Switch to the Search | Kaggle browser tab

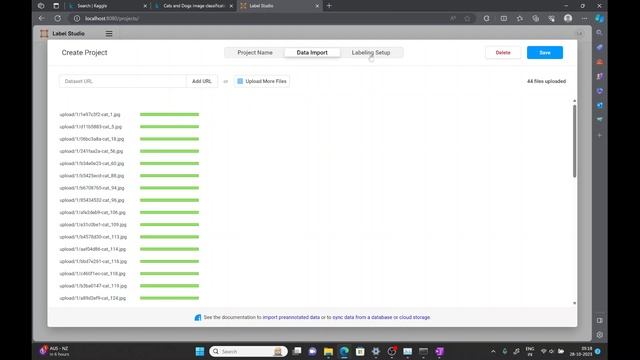point(107,6)
